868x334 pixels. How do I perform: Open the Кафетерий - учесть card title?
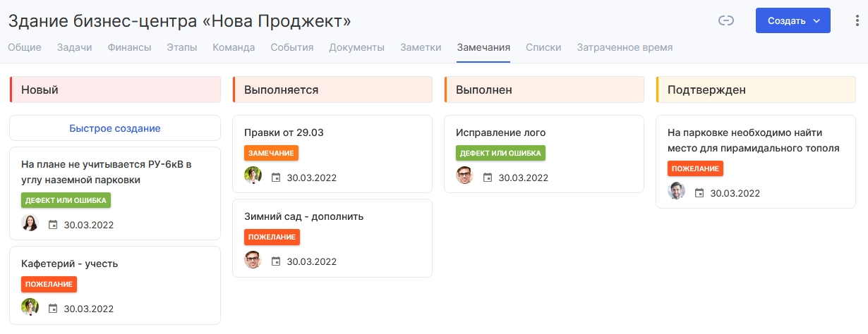70,264
